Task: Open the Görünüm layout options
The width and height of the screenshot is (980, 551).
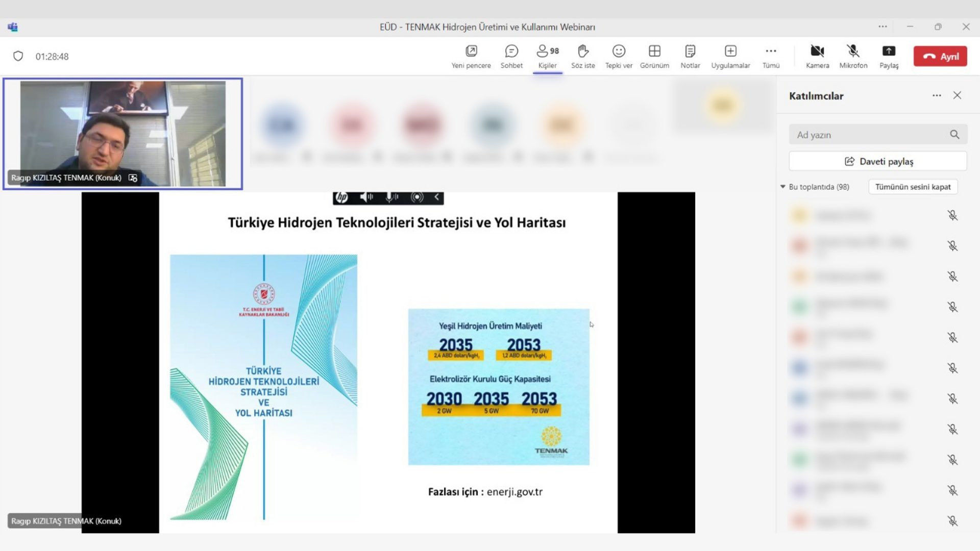Action: (x=654, y=56)
